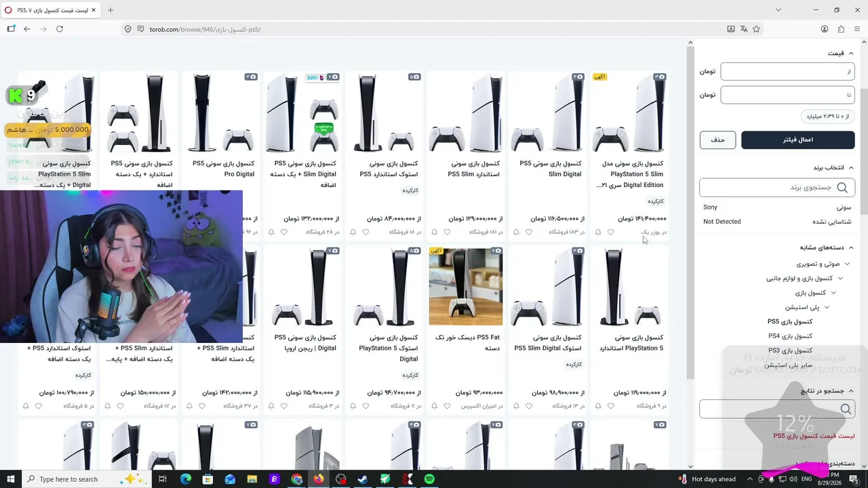
Task: Enable price alert for 139,000,000 toman PS5 Slim
Action: point(435,232)
